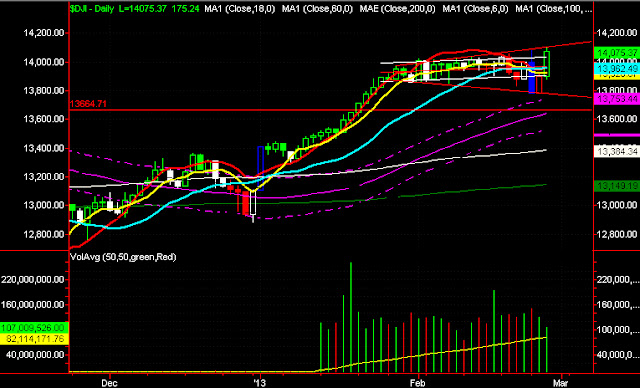Viewport: 640px width, 388px height.
Task: Select the MAE (Close,200,0) indicator label
Action: tap(398, 9)
